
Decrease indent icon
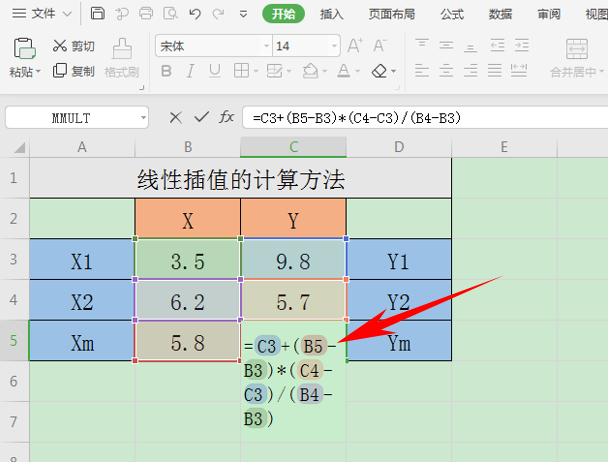point(497,45)
